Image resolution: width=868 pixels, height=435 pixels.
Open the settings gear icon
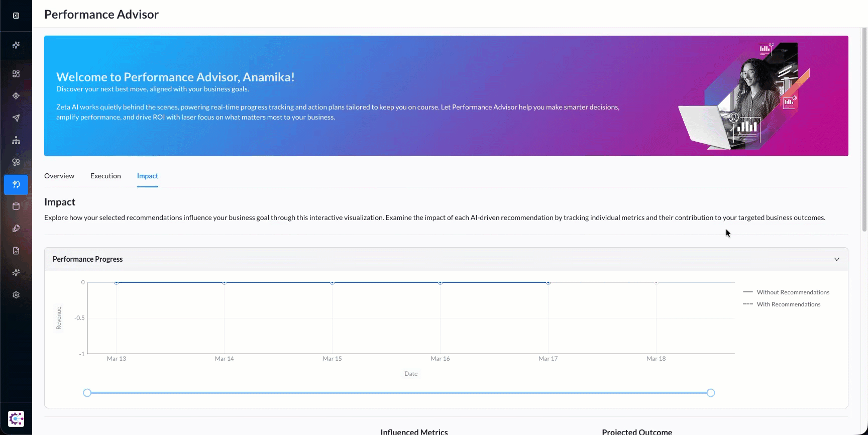click(16, 295)
